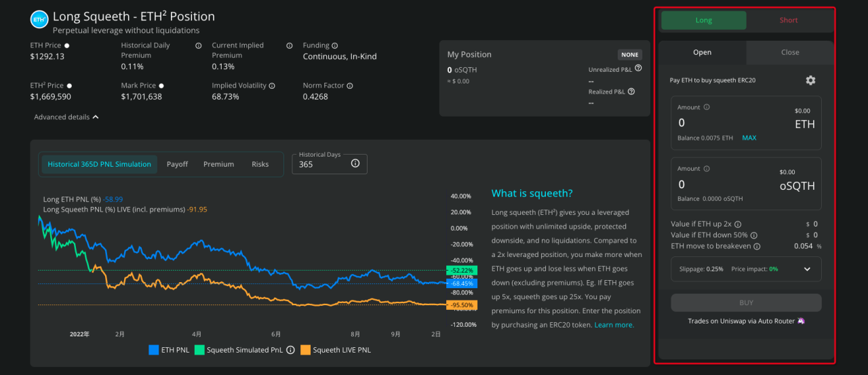The height and width of the screenshot is (375, 868).
Task: Toggle Squeeth LIVE PNL legend series
Action: coord(336,350)
